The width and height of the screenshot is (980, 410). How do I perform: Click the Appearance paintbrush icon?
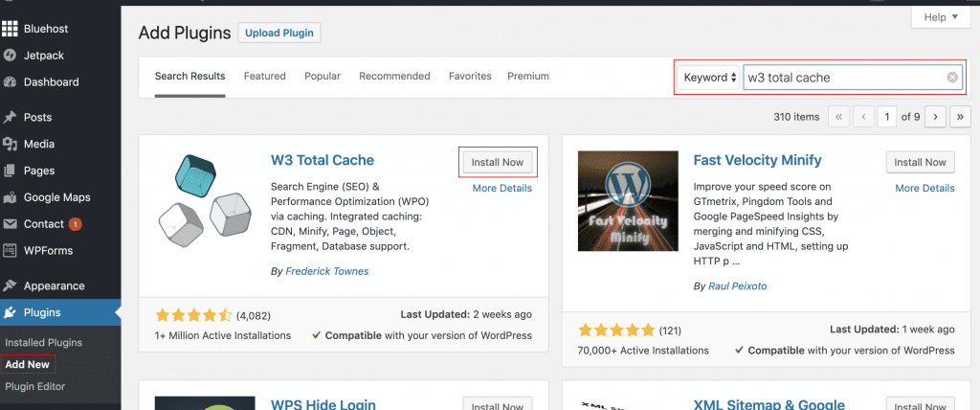coord(11,285)
